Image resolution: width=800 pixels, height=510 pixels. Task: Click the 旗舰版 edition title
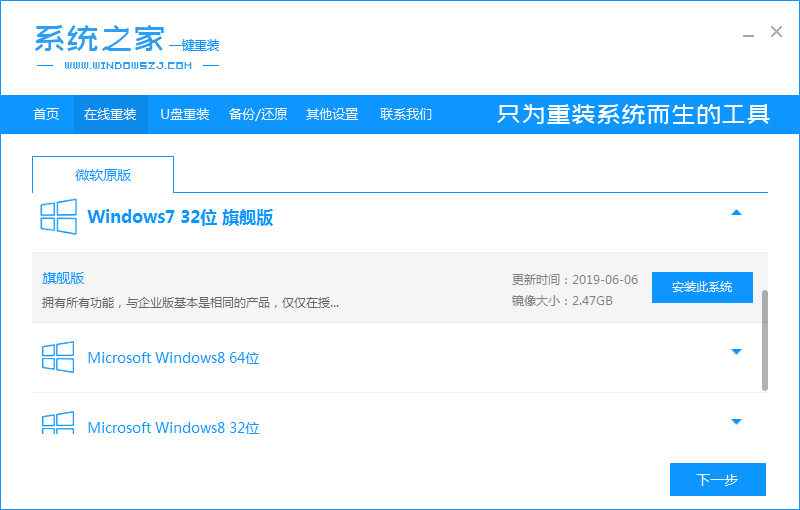coord(63,278)
